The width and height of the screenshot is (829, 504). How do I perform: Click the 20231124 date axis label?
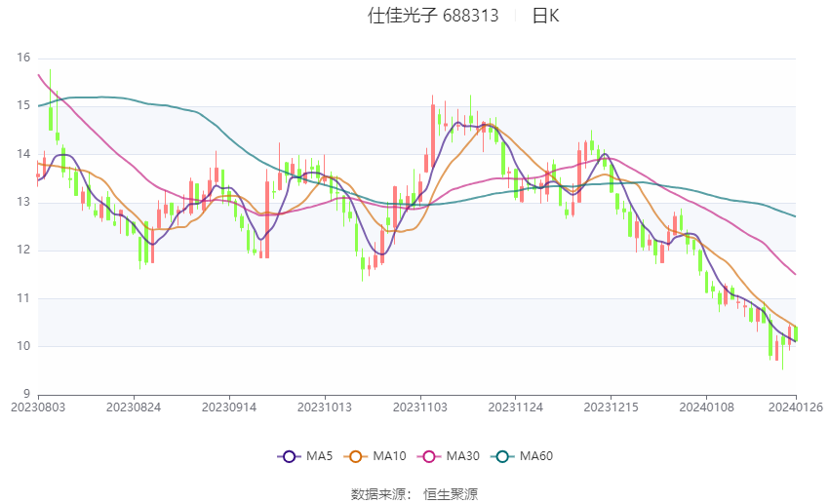click(516, 407)
